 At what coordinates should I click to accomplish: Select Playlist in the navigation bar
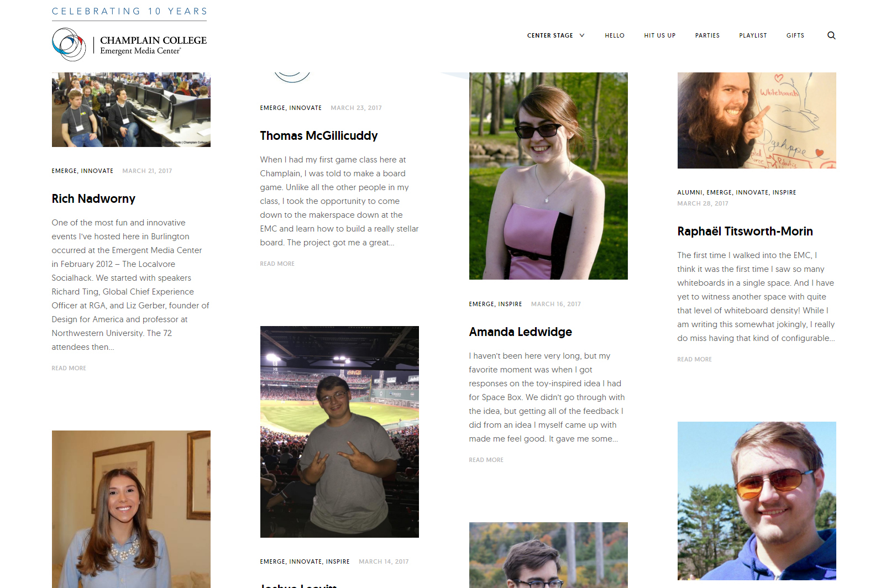click(x=753, y=35)
